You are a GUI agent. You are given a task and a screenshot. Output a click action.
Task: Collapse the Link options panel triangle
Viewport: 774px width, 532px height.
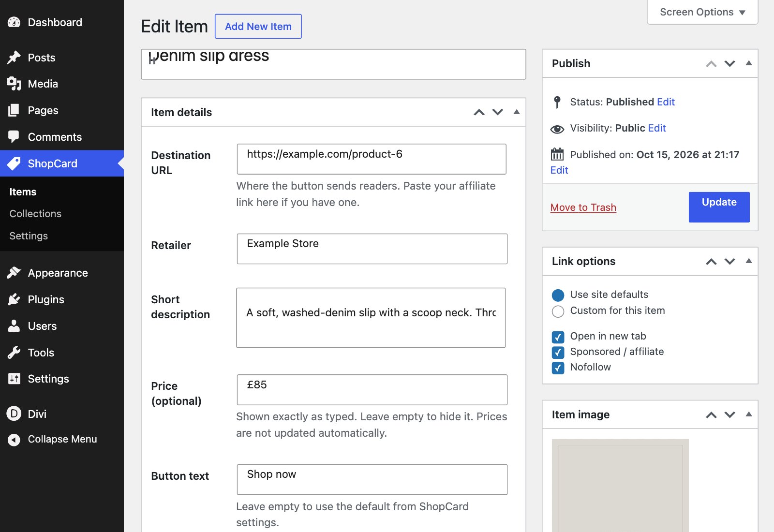[x=749, y=261]
